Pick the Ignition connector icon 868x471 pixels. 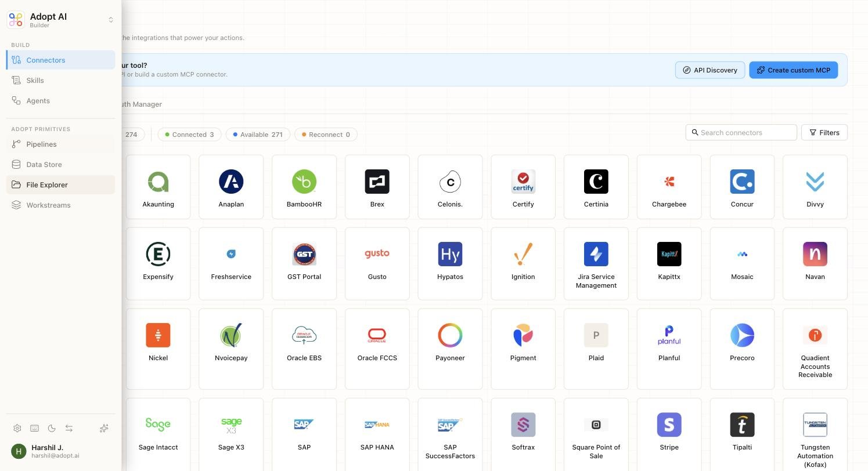tap(523, 254)
